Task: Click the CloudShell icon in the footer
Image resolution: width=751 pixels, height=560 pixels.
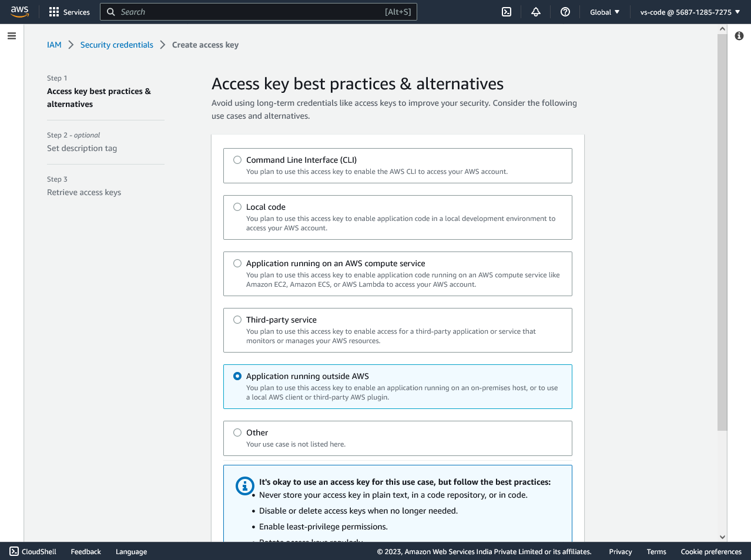Action: pos(14,551)
